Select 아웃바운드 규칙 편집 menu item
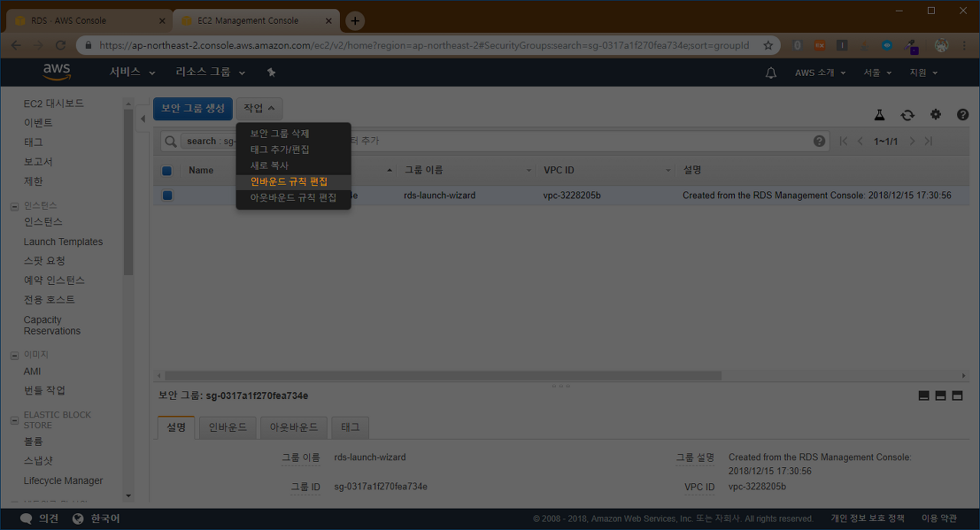 [x=293, y=198]
